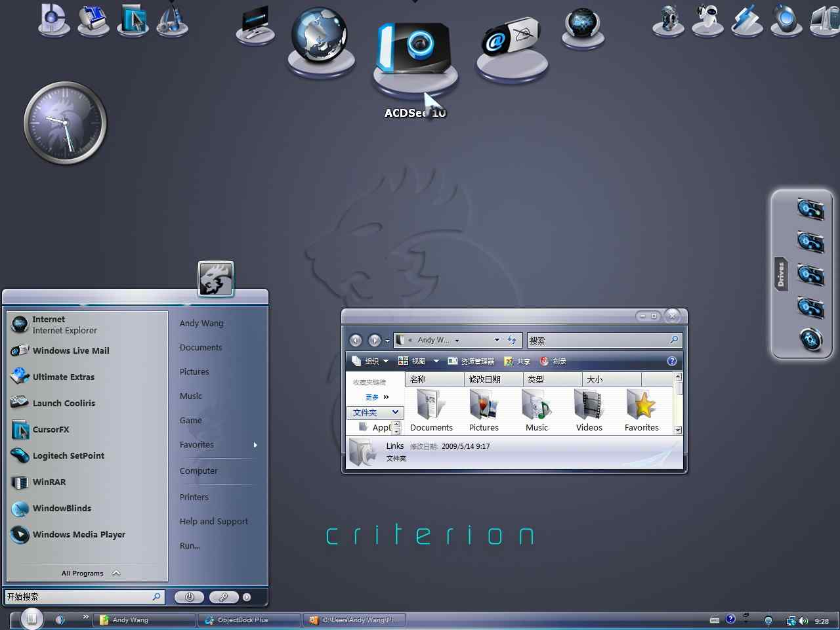Open Computer from Start menu
This screenshot has width=840, height=630.
click(199, 471)
